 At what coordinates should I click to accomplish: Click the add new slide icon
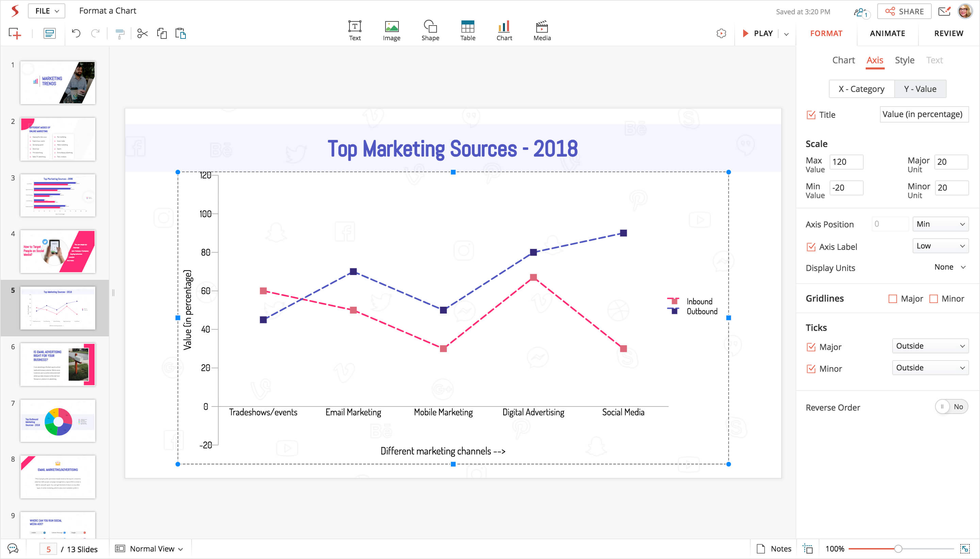pos(15,34)
